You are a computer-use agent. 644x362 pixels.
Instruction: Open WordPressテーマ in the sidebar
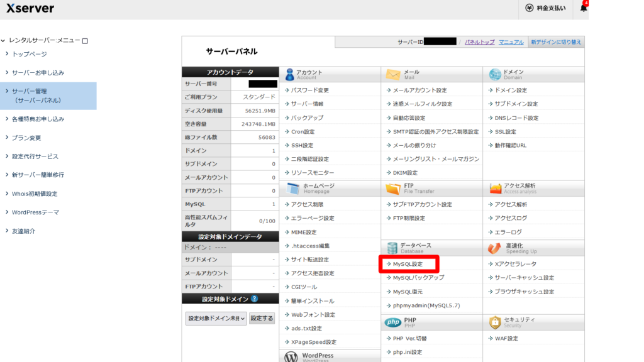click(35, 212)
